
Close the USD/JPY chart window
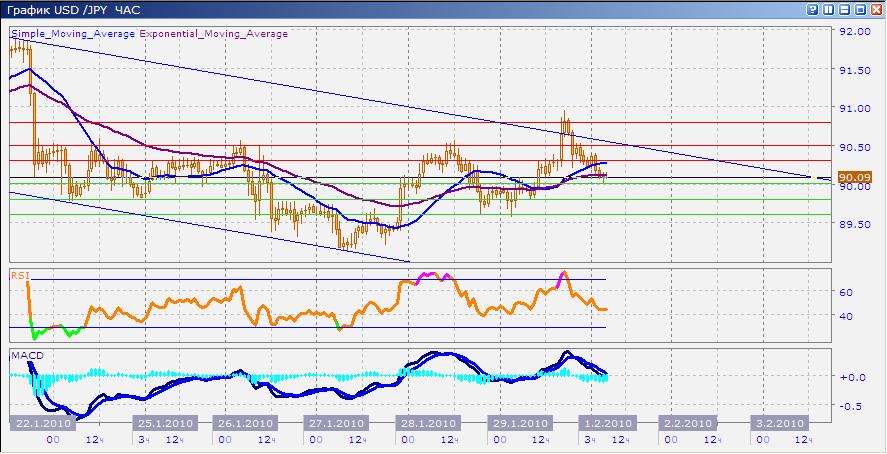pos(875,9)
